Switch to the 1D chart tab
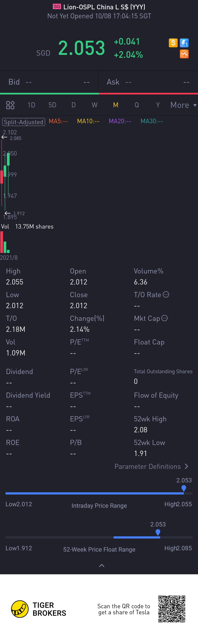This screenshot has width=198, height=644. pos(31,105)
